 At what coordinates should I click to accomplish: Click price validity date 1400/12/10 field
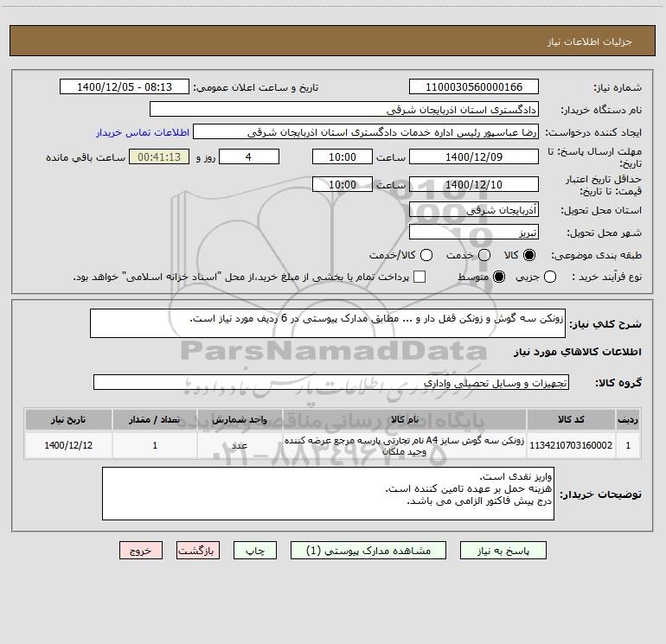pos(474,184)
